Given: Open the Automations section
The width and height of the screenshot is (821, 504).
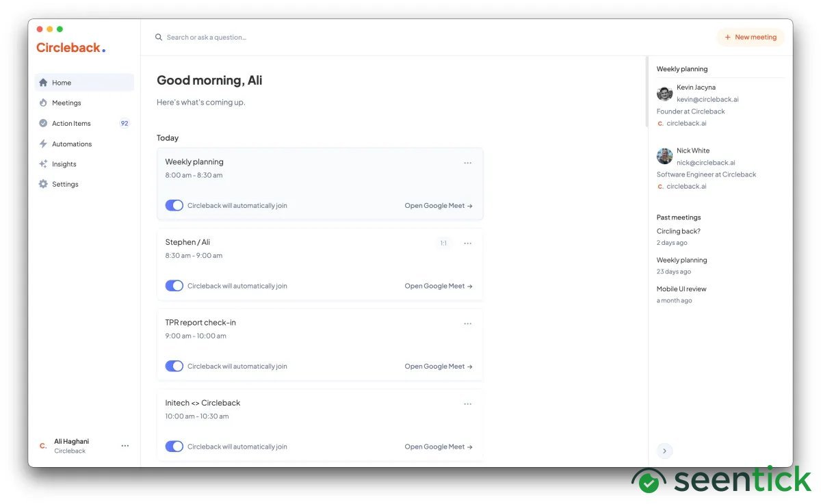Looking at the screenshot, I should (84, 144).
